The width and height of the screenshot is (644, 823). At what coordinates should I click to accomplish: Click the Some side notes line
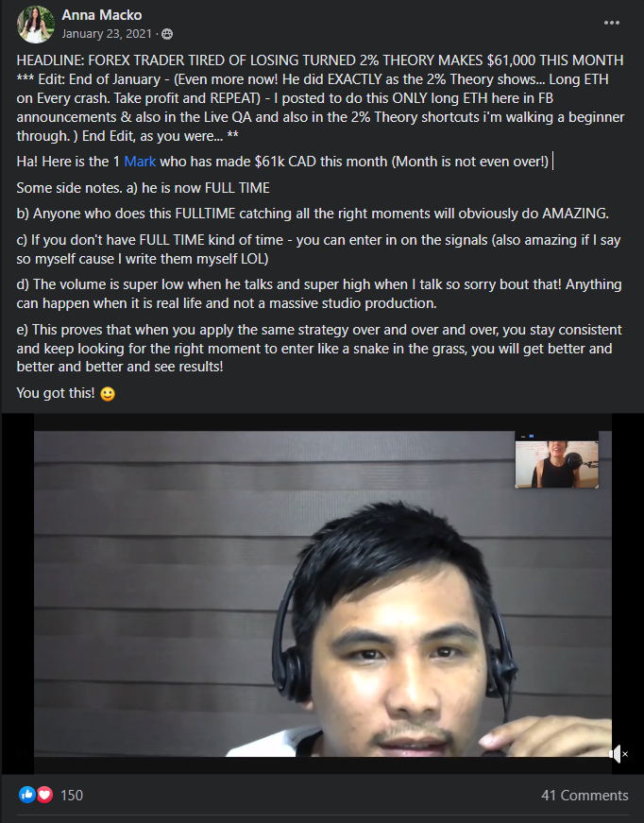tap(144, 188)
